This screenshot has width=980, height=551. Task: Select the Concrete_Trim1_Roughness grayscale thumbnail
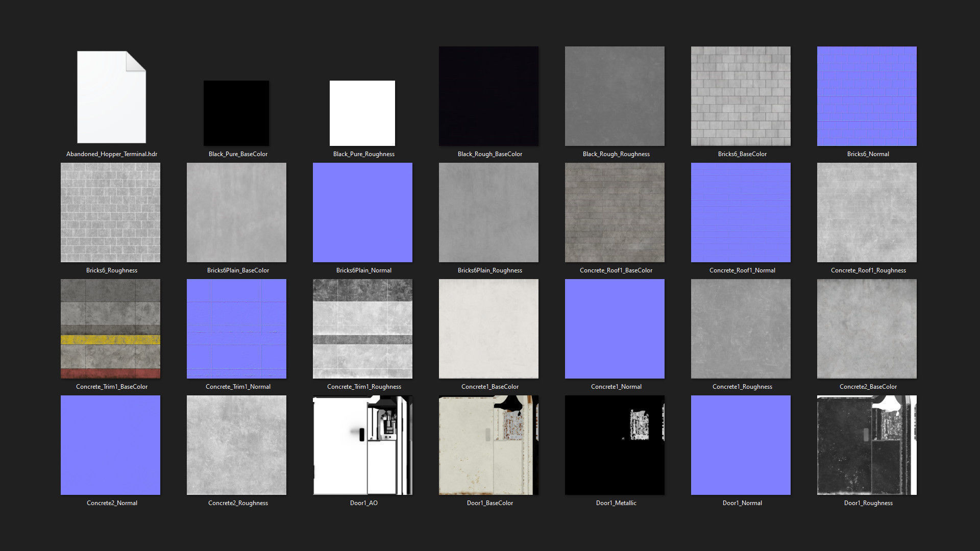tap(362, 329)
